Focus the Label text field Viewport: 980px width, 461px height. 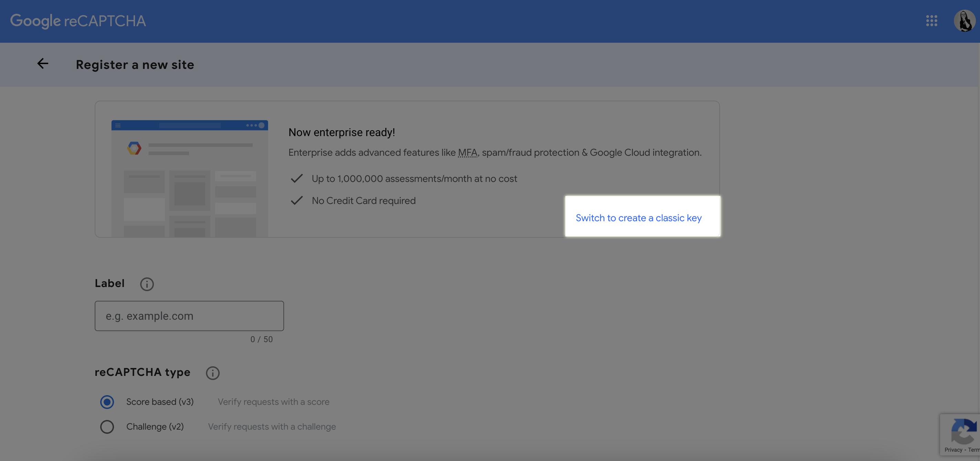[189, 316]
